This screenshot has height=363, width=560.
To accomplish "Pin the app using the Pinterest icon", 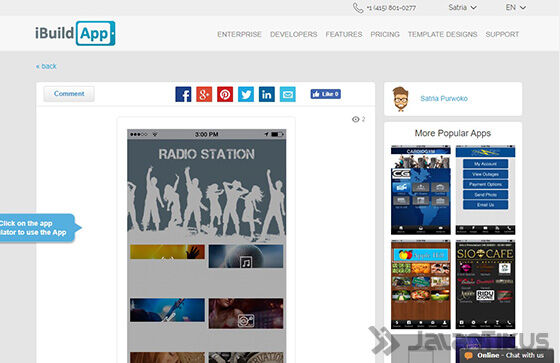I will click(x=225, y=94).
